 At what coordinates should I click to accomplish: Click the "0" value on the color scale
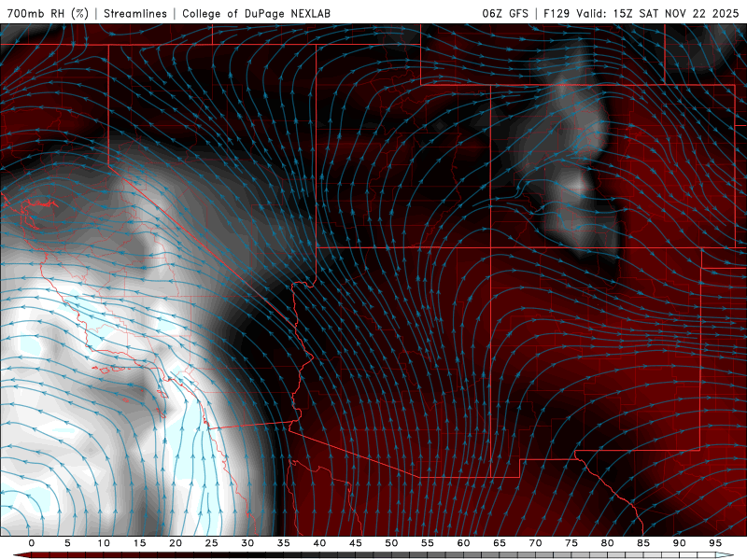coord(32,543)
